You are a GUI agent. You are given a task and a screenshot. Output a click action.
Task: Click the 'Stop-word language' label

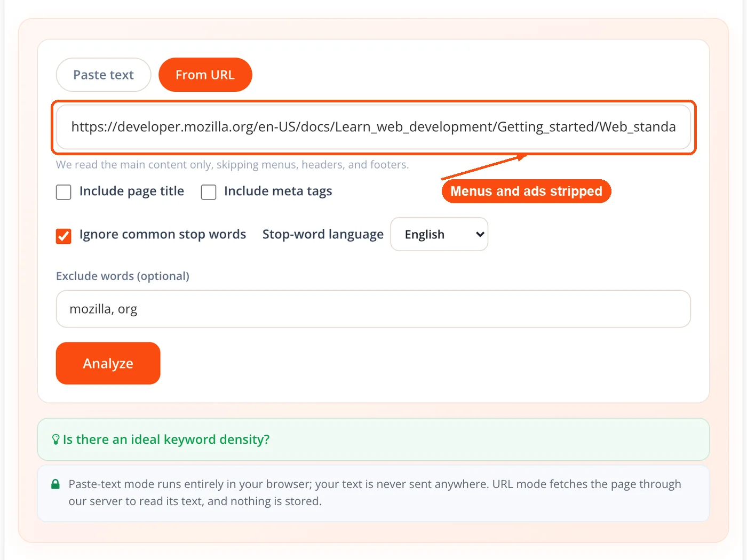pos(323,234)
